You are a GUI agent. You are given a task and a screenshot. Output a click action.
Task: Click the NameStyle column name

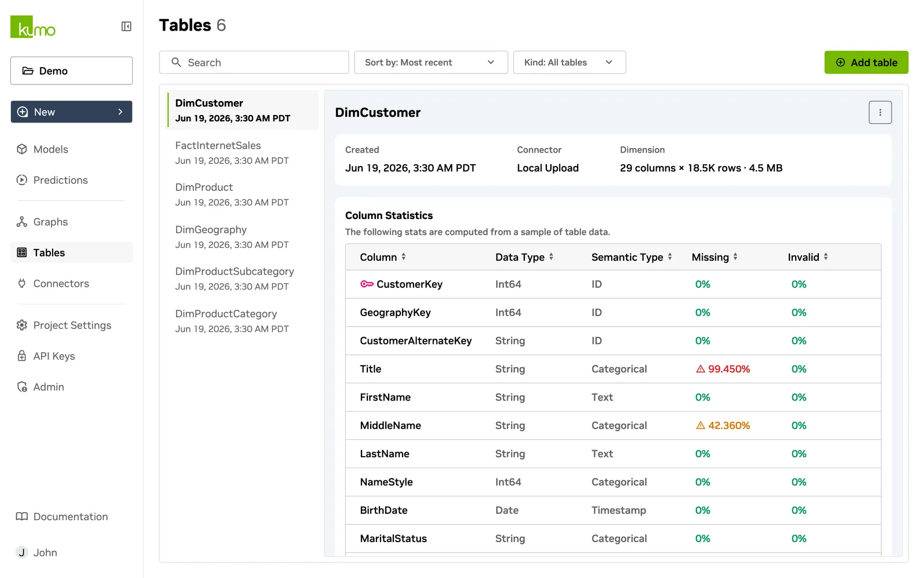[386, 482]
